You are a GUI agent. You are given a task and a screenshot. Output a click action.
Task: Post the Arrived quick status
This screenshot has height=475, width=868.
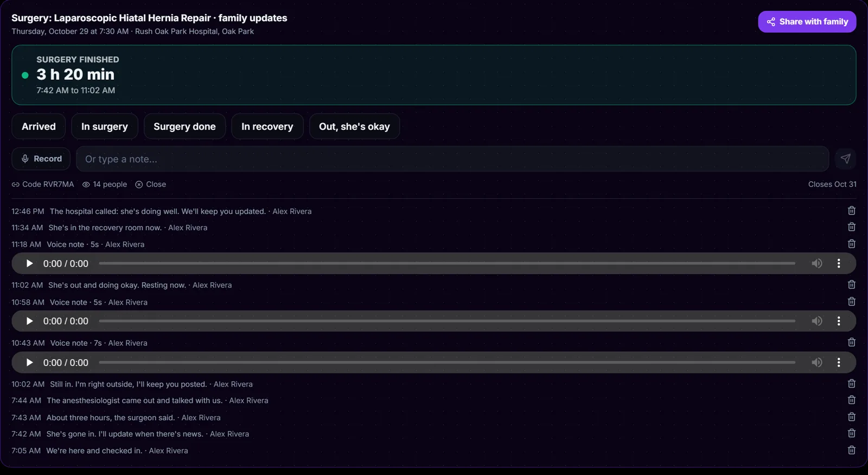click(39, 126)
